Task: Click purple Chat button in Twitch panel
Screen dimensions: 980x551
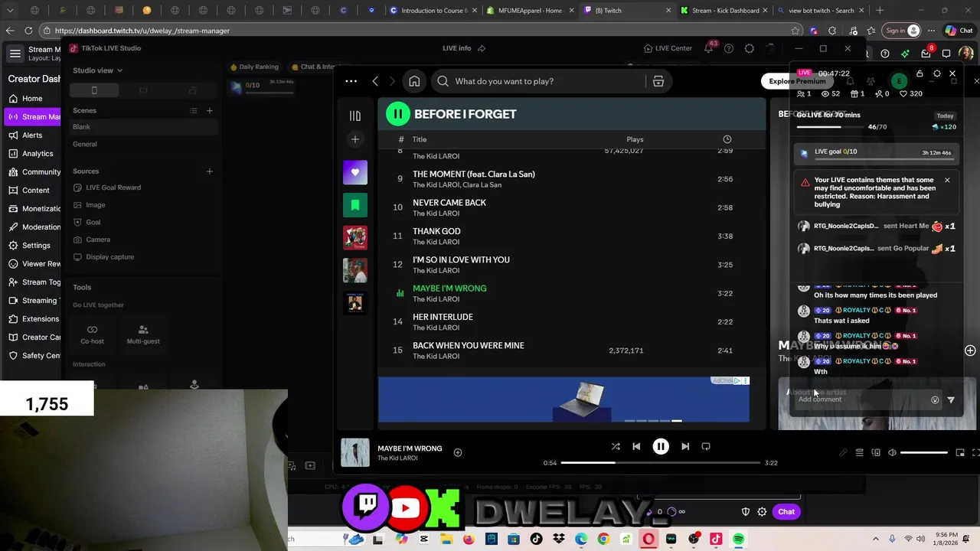Action: click(786, 512)
